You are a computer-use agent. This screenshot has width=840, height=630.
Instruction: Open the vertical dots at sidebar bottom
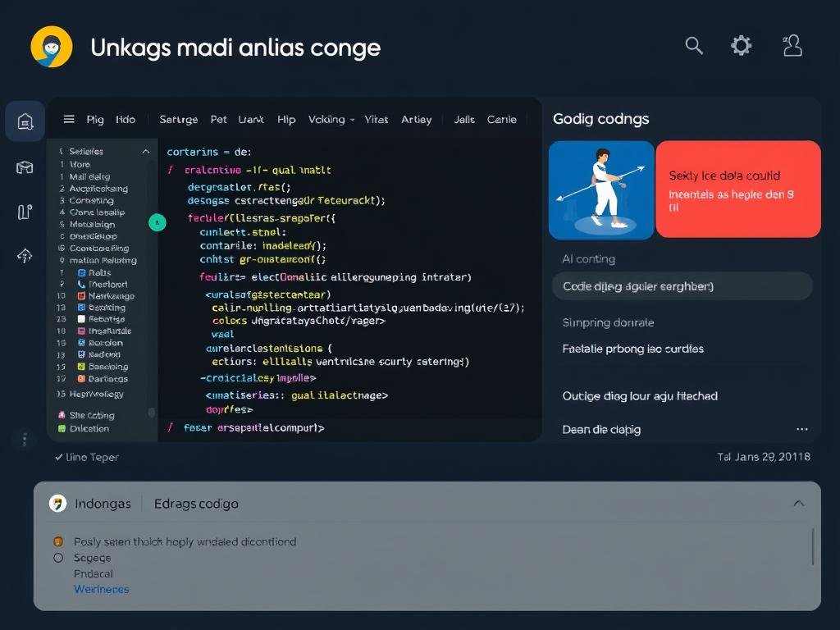(x=25, y=440)
